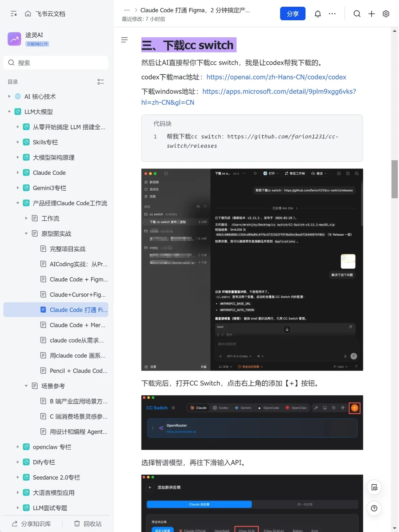Expand the 从零开始搞定 LLM node
Screen dimensions: 399x532
click(x=18, y=127)
